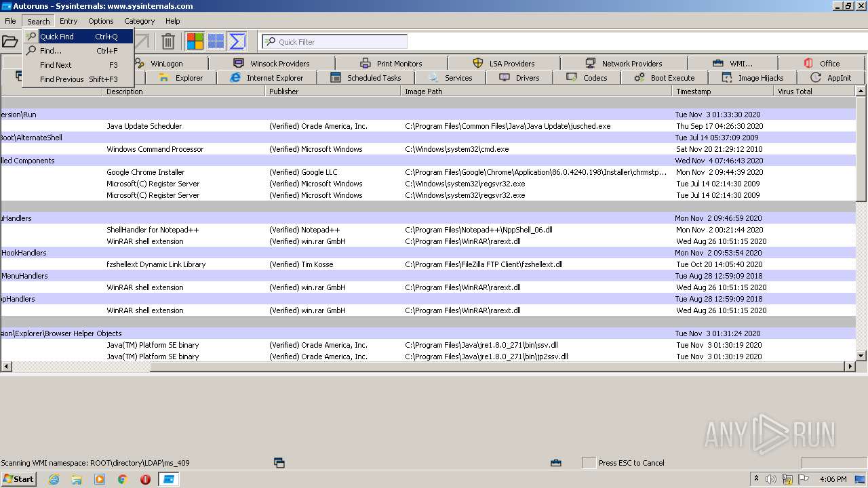Select Find Previous in the Search menu
868x488 pixels.
pos(78,79)
